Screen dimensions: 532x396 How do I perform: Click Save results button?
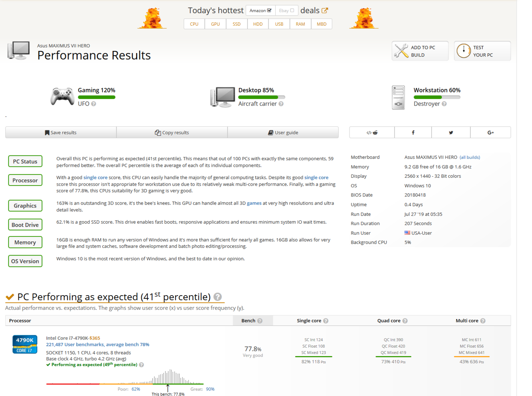point(61,132)
